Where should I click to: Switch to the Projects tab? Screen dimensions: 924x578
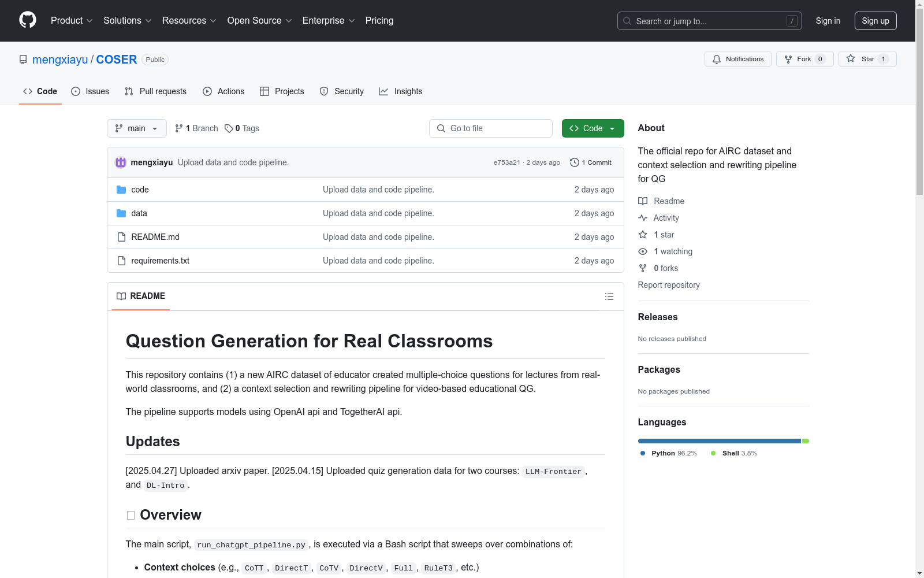[x=282, y=91]
